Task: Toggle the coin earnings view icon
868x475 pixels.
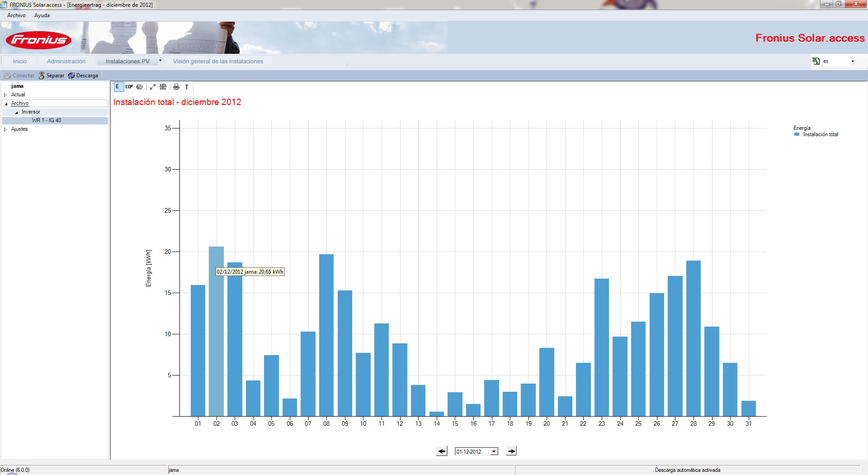Action: [140, 87]
